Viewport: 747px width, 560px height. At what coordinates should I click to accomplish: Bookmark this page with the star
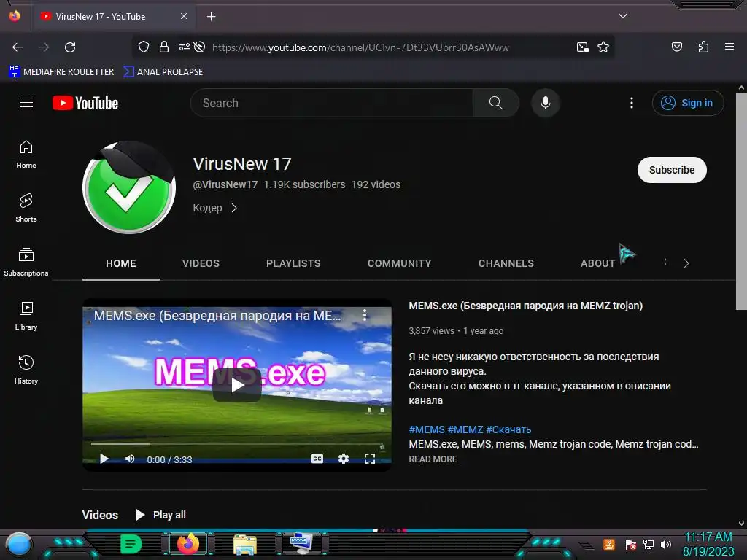click(603, 47)
